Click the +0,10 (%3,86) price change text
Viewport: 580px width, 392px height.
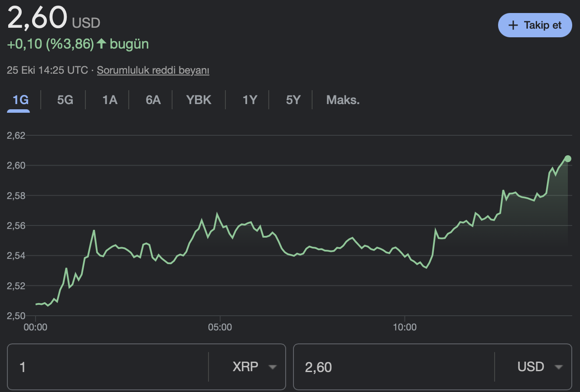click(x=50, y=44)
